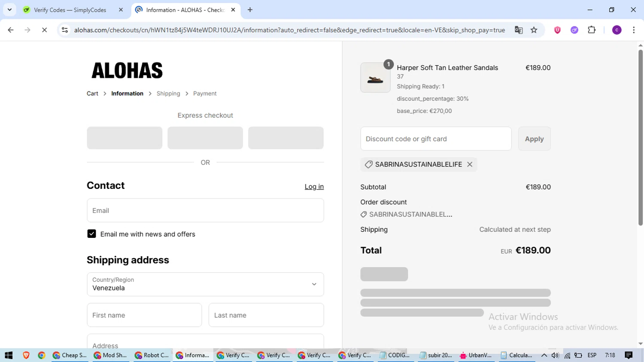The image size is (644, 362).
Task: Open the Extensions puzzle icon
Action: click(592, 30)
